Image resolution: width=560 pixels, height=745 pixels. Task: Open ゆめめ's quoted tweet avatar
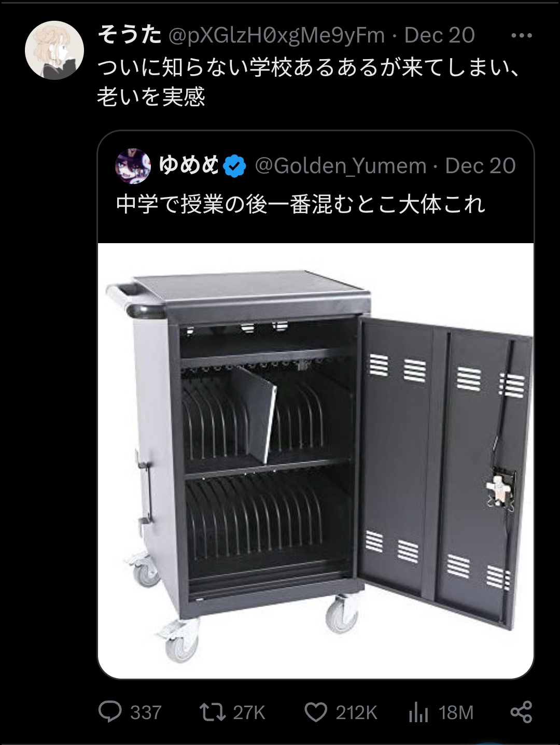(133, 166)
